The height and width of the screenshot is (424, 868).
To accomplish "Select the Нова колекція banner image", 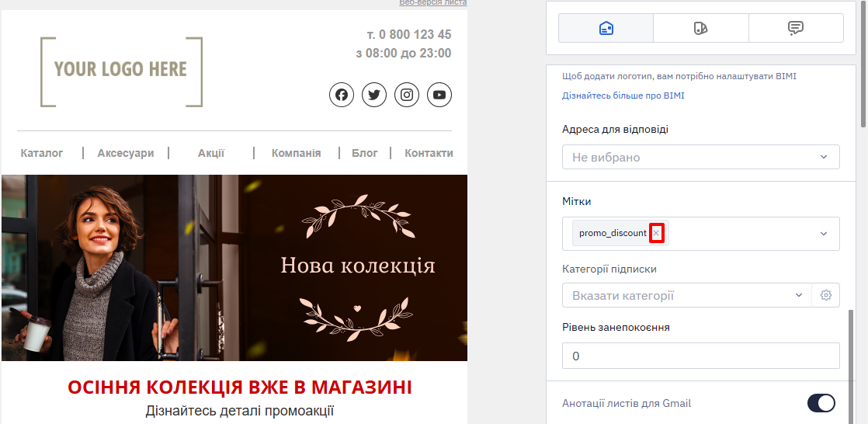I will [234, 268].
